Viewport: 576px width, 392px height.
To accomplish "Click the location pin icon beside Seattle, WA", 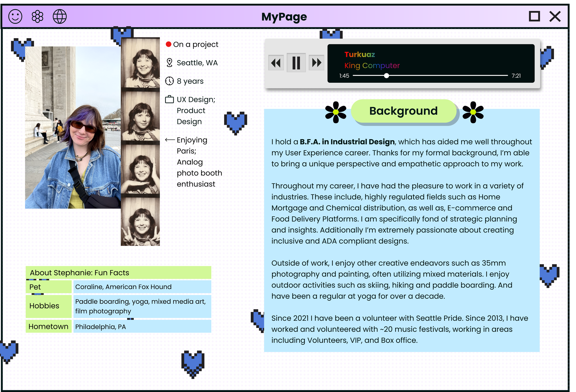I will pyautogui.click(x=170, y=63).
